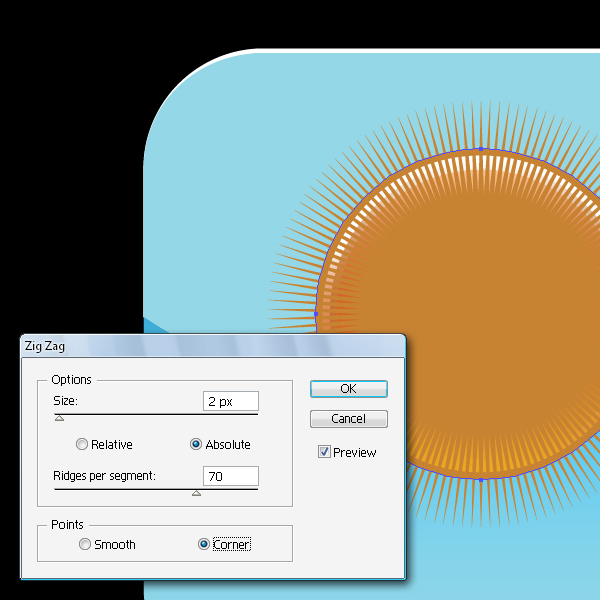The height and width of the screenshot is (600, 600).
Task: Choose Corner points option
Action: pos(204,544)
